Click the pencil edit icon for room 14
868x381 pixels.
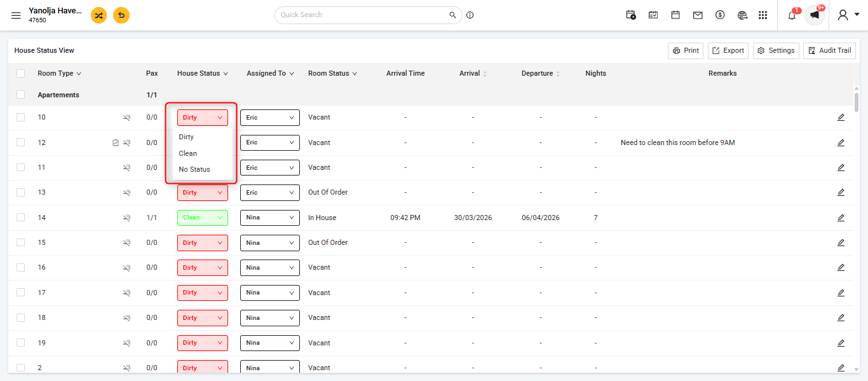tap(841, 218)
